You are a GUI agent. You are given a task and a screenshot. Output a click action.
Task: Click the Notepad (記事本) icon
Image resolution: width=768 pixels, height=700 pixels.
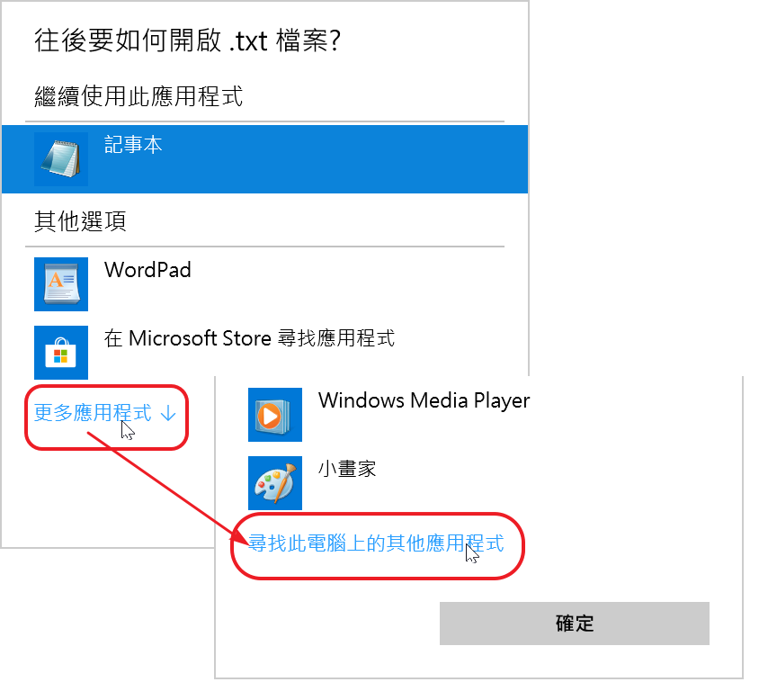point(61,159)
